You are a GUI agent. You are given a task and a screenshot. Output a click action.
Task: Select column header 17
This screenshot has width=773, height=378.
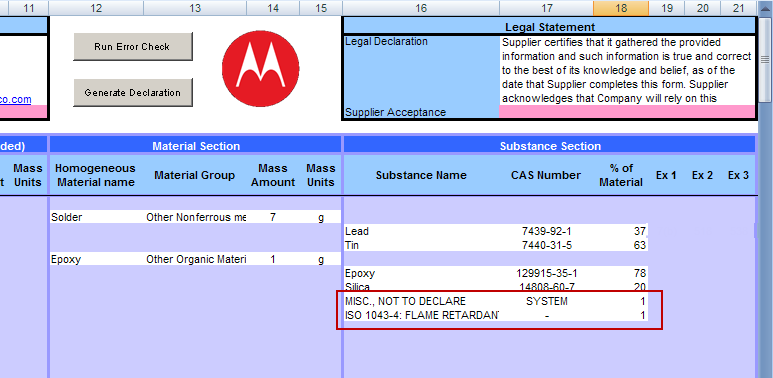coord(546,8)
